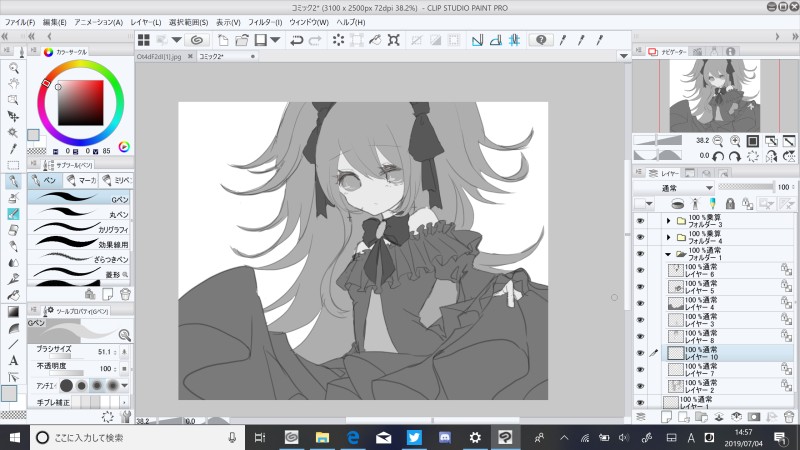Image resolution: width=800 pixels, height=450 pixels.
Task: Open 編集(E) menu
Action: [x=55, y=22]
